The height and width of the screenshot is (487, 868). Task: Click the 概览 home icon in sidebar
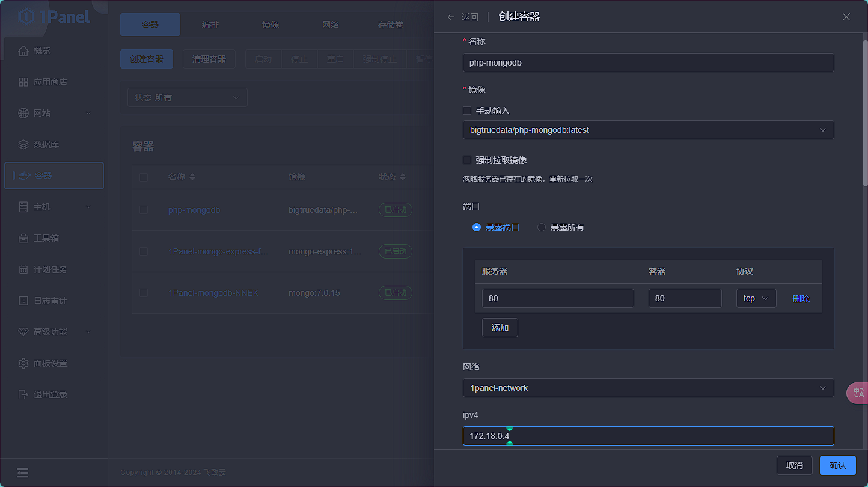click(23, 51)
